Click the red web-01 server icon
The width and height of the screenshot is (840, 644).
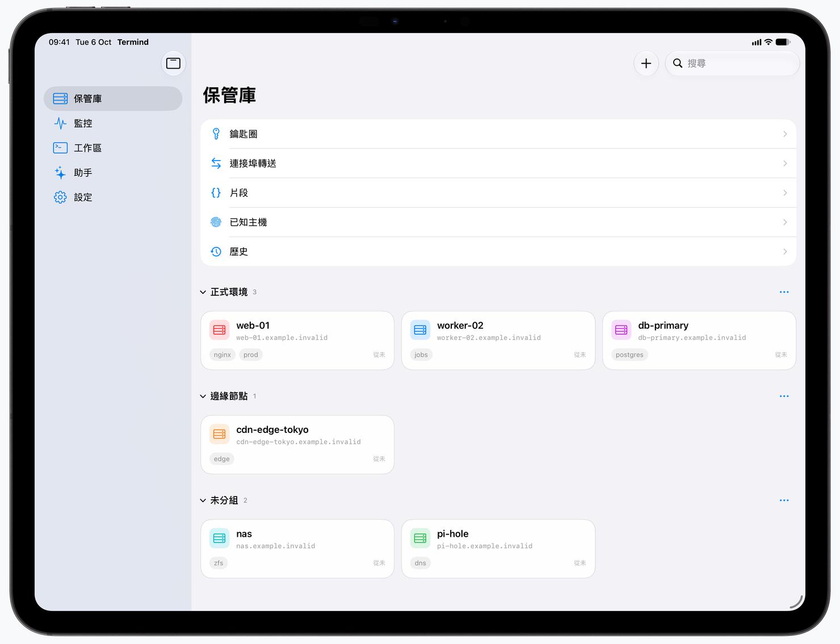220,330
